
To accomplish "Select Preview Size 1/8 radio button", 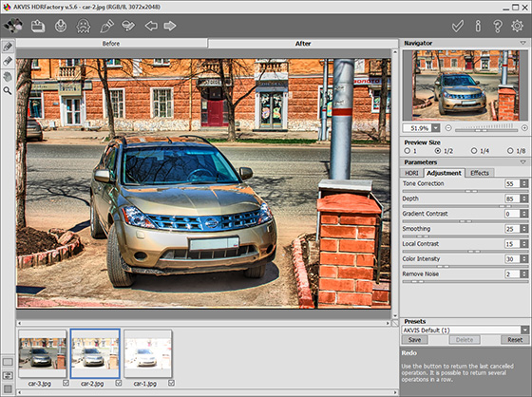I will [x=510, y=151].
